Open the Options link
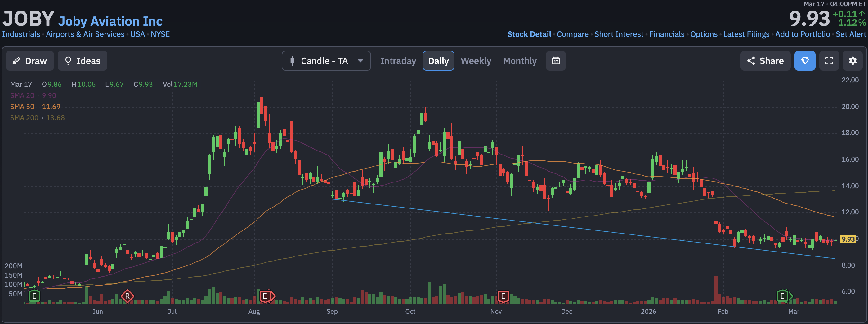 click(704, 34)
